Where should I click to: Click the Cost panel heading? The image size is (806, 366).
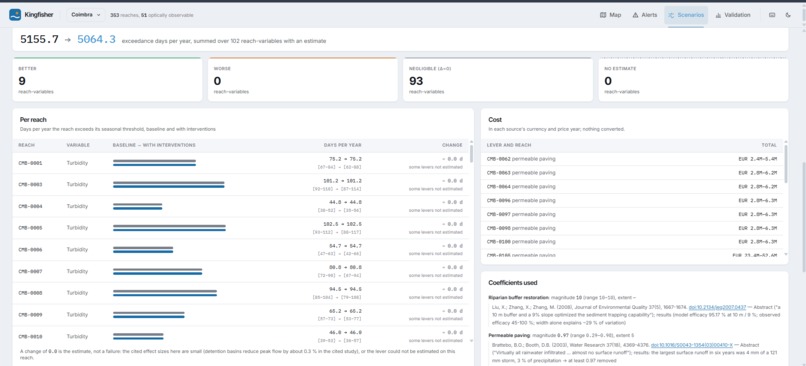click(x=495, y=120)
